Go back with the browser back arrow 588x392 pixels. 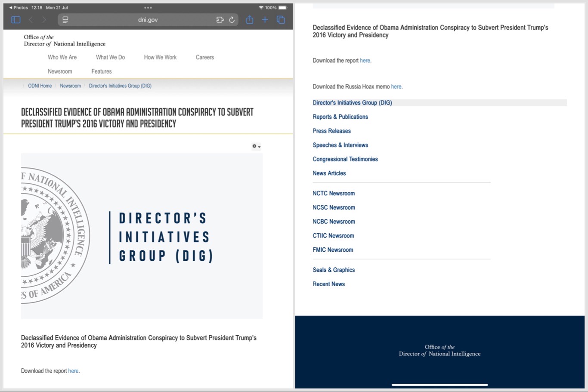pyautogui.click(x=31, y=20)
